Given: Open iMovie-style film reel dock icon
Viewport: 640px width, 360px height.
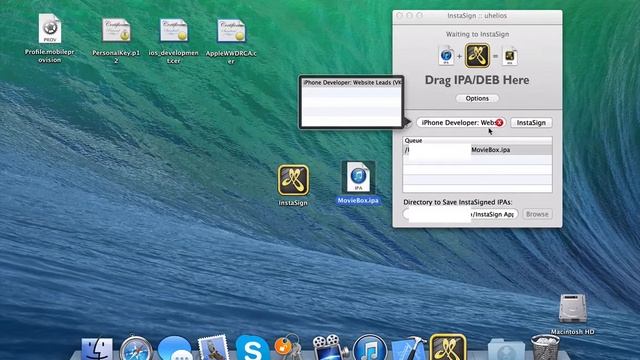Looking at the screenshot, I should click(330, 348).
